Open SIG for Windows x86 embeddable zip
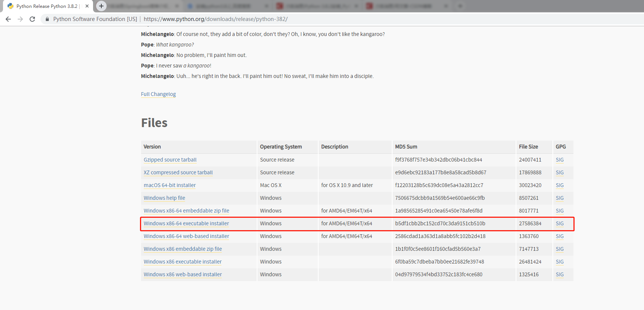Screen dimensions: 644x310 pyautogui.click(x=560, y=249)
